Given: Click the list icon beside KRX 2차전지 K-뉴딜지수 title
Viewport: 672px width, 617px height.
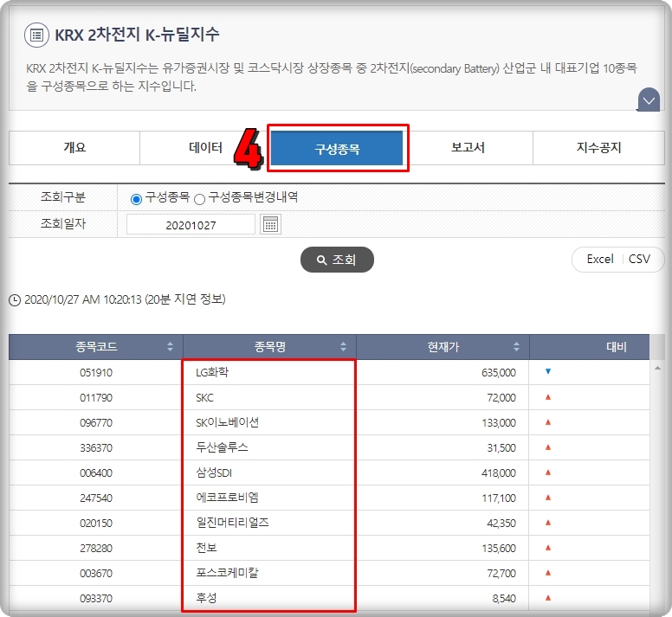Looking at the screenshot, I should click(x=36, y=35).
